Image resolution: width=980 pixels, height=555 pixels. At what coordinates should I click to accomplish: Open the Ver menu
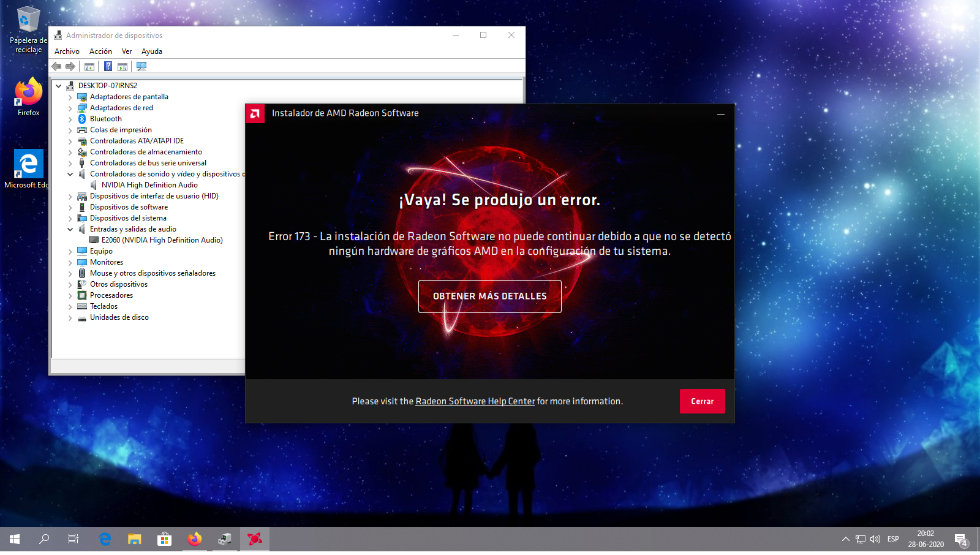point(127,51)
